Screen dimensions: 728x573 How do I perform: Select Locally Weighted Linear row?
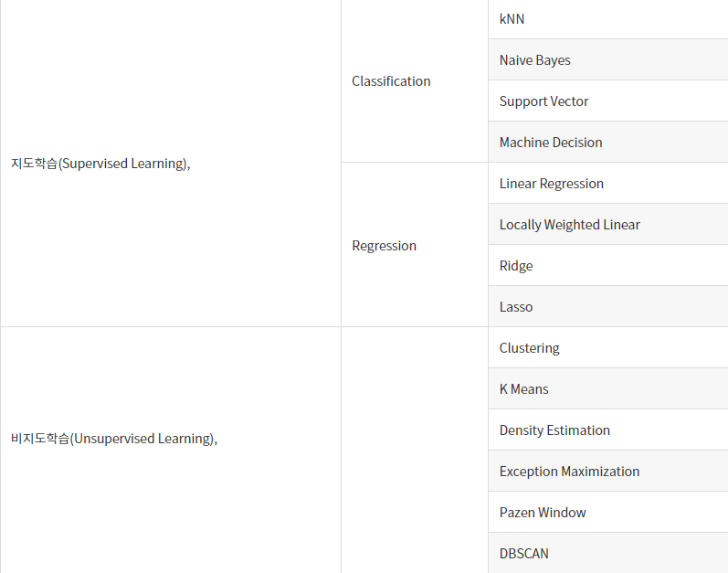point(607,224)
